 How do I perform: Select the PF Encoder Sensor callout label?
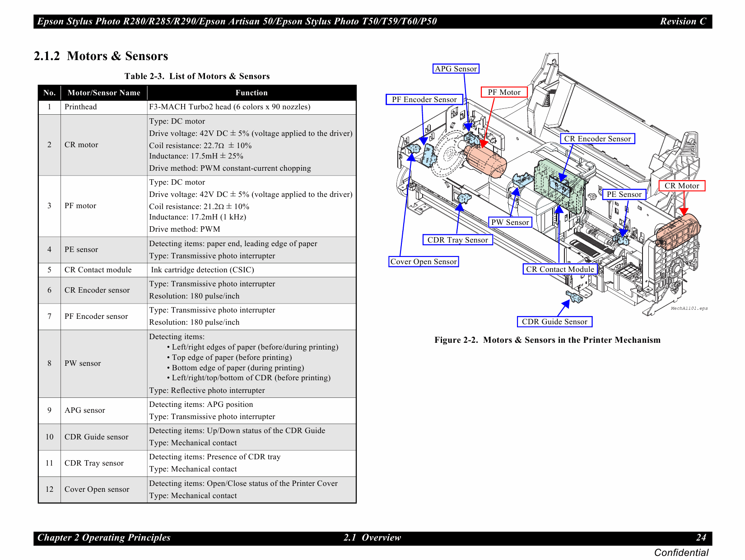pyautogui.click(x=424, y=99)
